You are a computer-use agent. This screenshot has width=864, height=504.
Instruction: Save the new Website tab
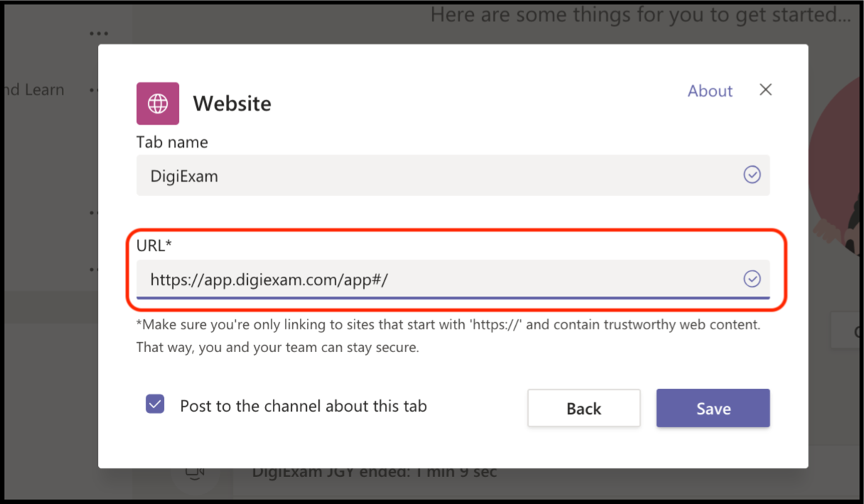pyautogui.click(x=713, y=408)
